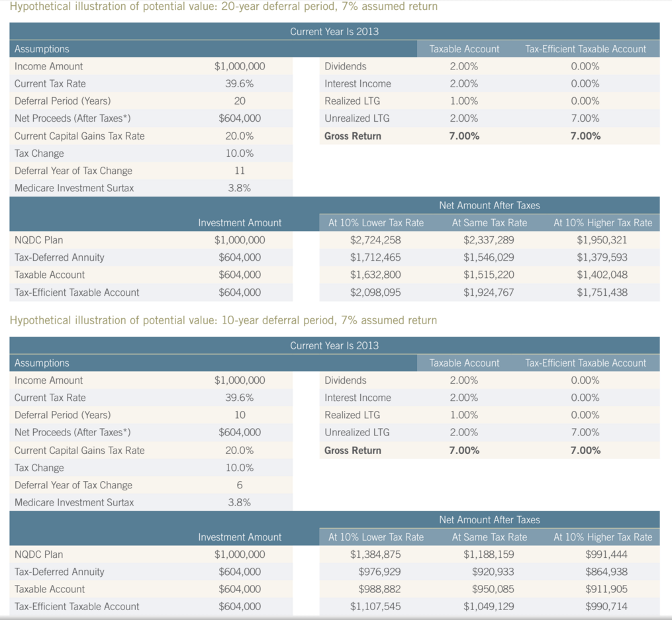The height and width of the screenshot is (620, 672).
Task: Click the Tax-Deferred Annuity value $1,712,465
Action: (375, 257)
